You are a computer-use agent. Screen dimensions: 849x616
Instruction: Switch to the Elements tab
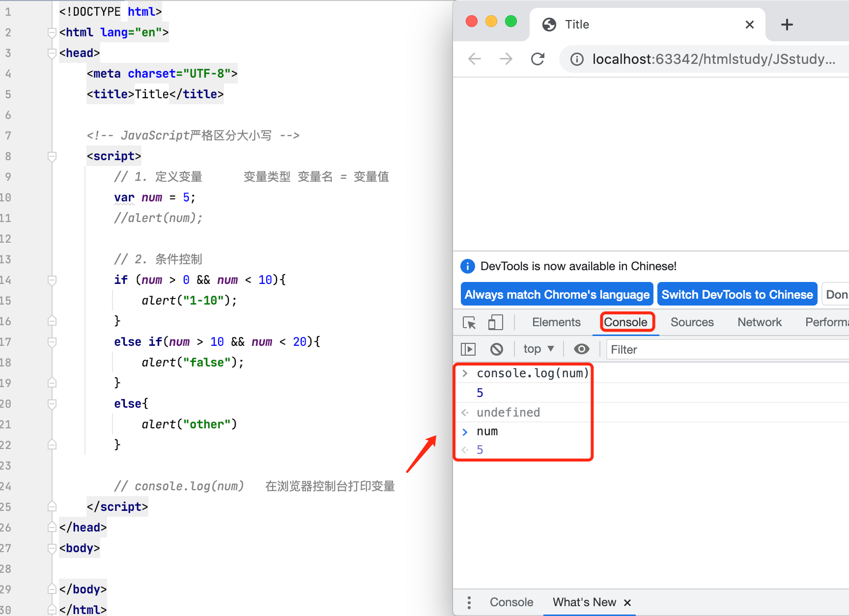[x=556, y=322]
